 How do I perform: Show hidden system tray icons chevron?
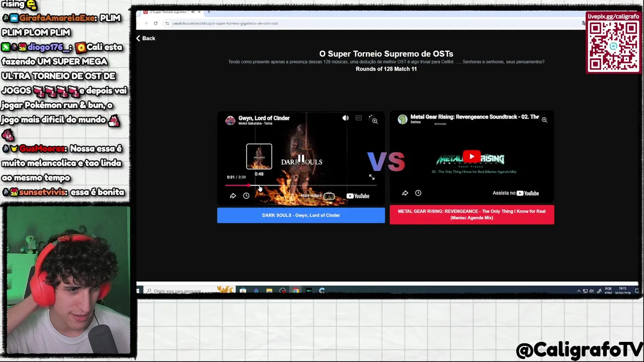[579, 291]
